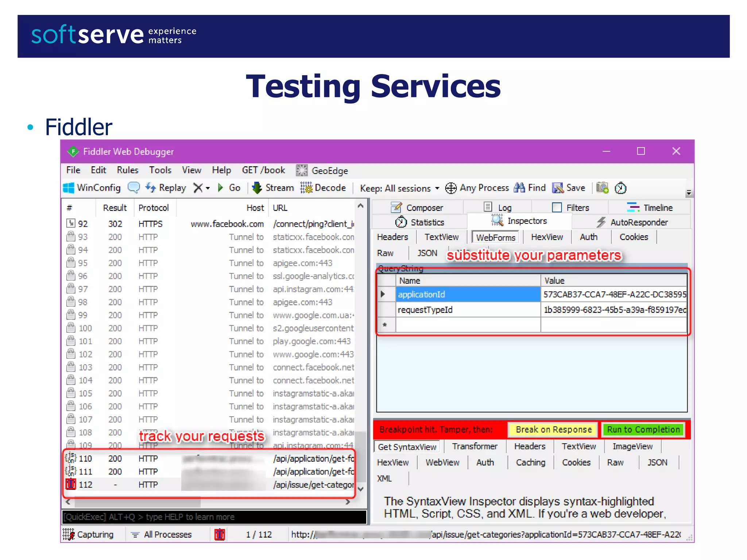Viewport: 747px width, 560px height.
Task: Click the Replay arrows icon
Action: 151,187
